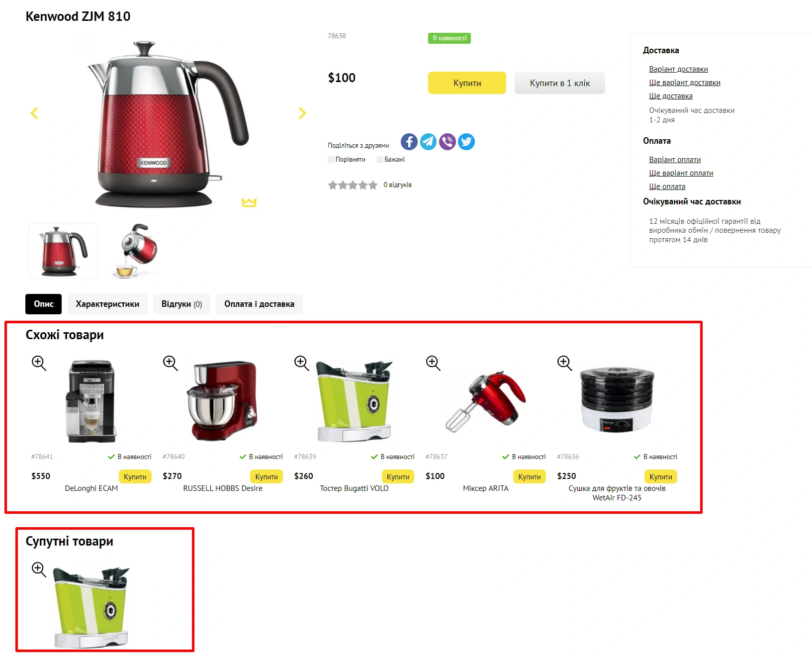Image resolution: width=812 pixels, height=657 pixels.
Task: Switch to the Характеристики tab
Action: coord(107,304)
